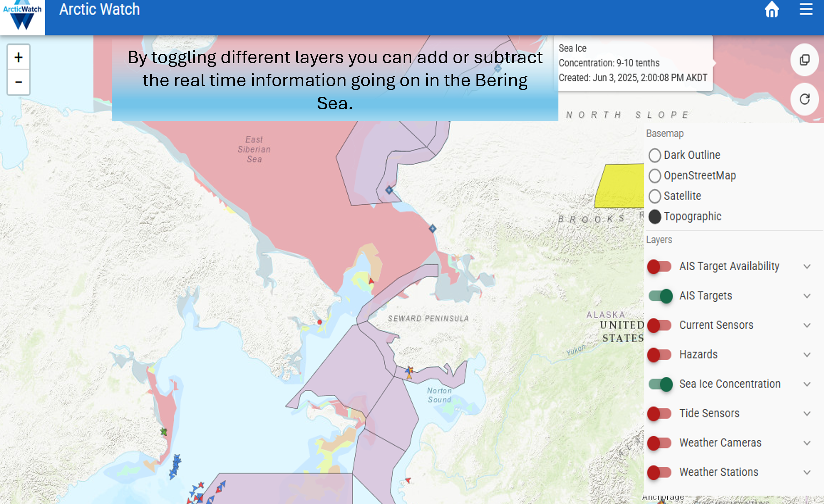Enable Hazards layer
824x504 pixels.
[659, 355]
